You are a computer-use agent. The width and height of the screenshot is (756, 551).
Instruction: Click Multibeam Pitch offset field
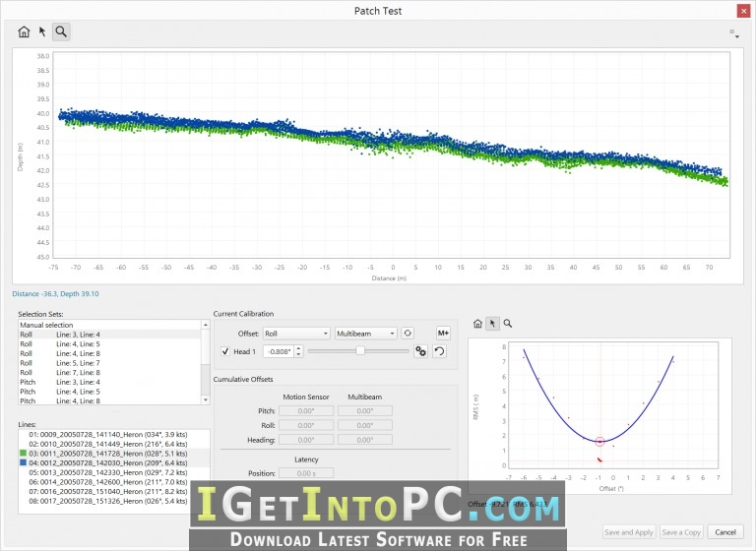[x=365, y=410]
